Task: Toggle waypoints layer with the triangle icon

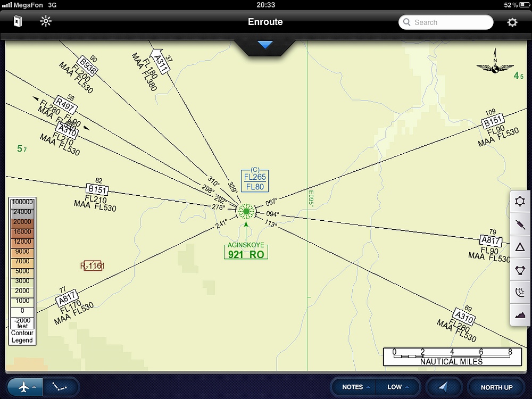Action: coord(520,247)
